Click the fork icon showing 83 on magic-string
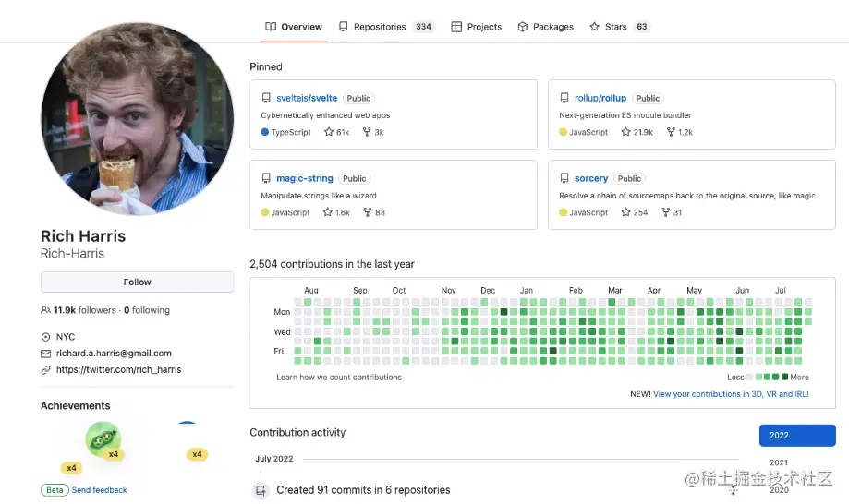The height and width of the screenshot is (504, 849). (367, 212)
